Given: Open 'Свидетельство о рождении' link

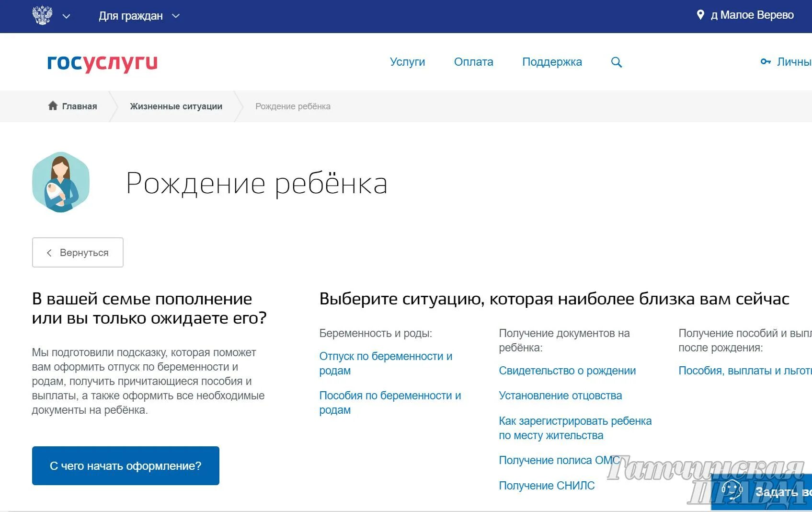Looking at the screenshot, I should (567, 371).
